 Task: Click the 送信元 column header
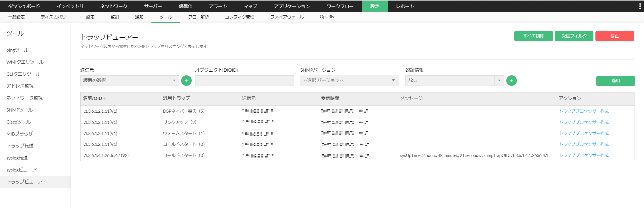(x=249, y=98)
